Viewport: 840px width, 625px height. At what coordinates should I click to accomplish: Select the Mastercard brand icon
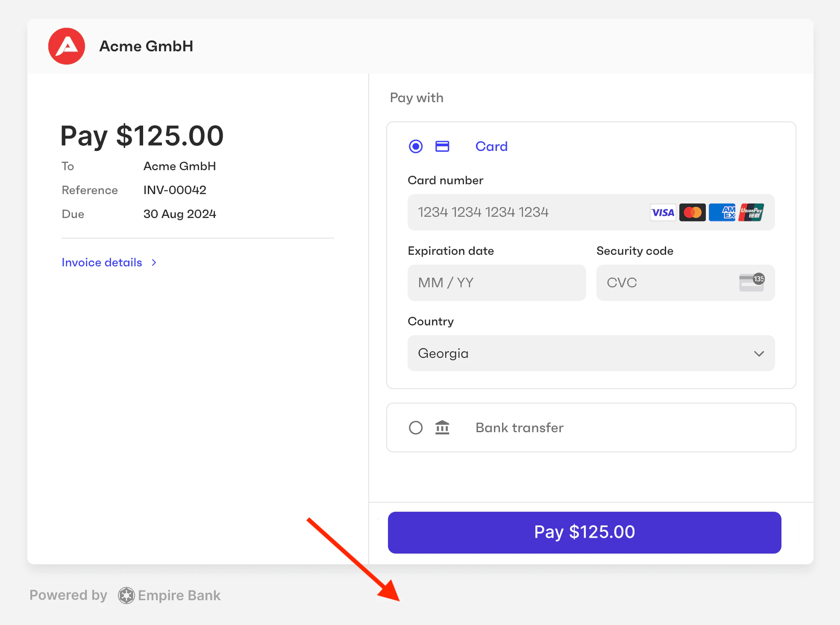click(x=692, y=212)
